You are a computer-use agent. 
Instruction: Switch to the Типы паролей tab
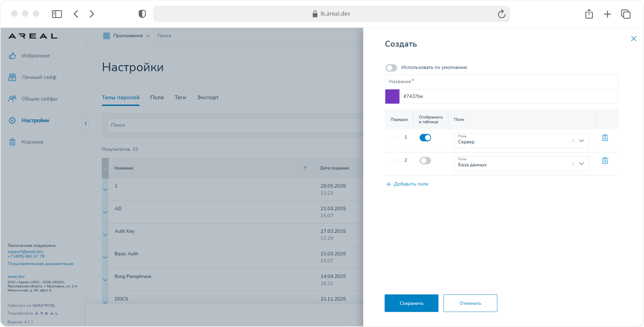click(x=120, y=97)
